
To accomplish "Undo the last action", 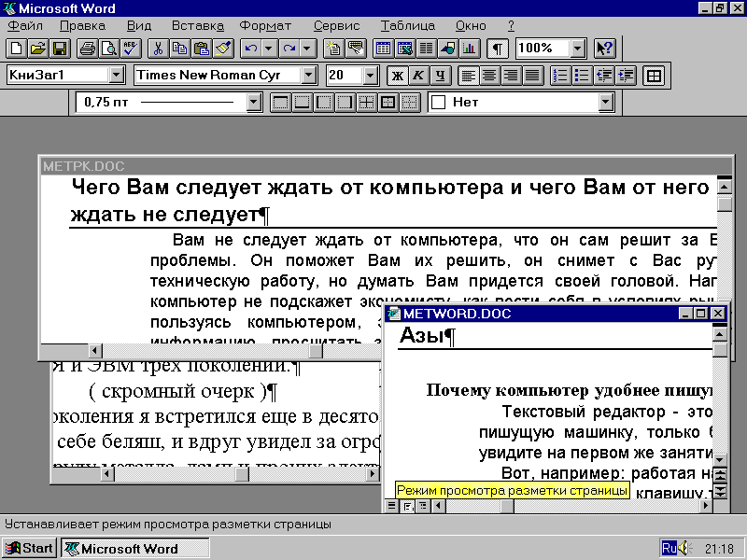I will click(x=251, y=49).
